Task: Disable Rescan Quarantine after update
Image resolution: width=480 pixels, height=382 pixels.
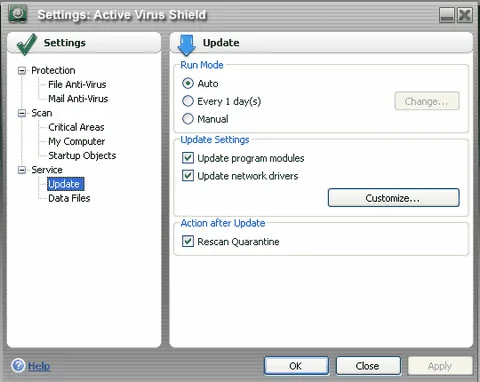Action: [x=188, y=241]
